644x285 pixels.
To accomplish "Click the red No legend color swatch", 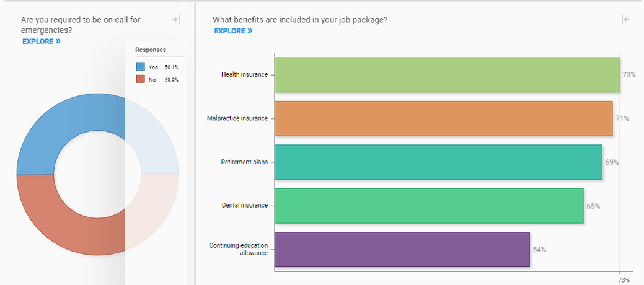I will coord(141,79).
